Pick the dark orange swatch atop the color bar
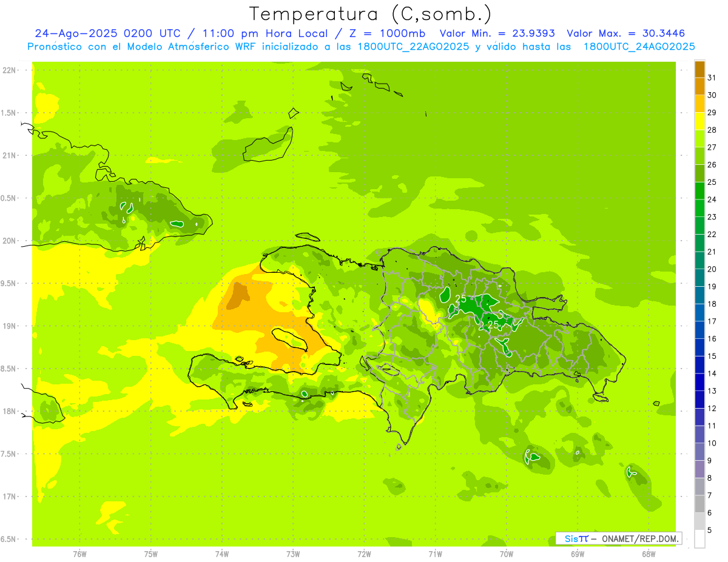 (x=700, y=69)
